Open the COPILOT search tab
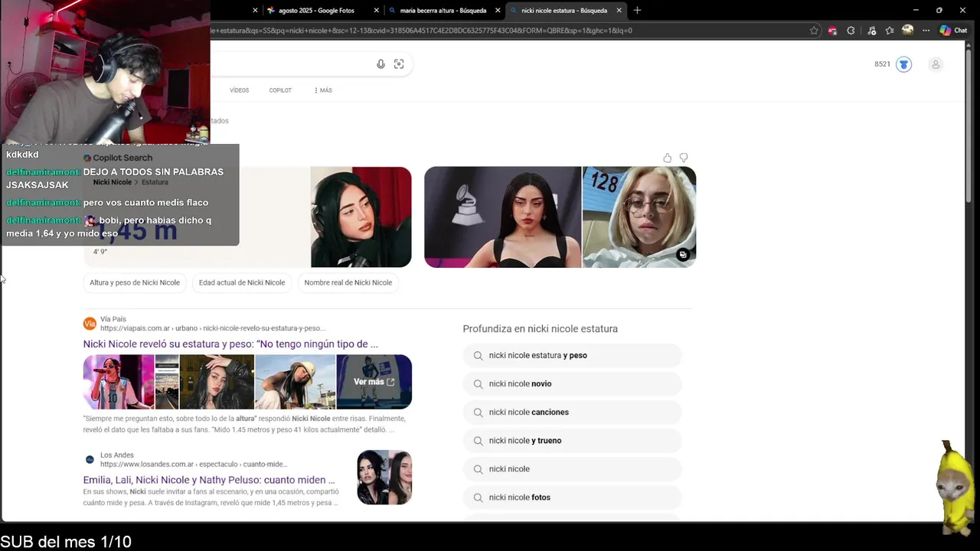The image size is (980, 551). coord(280,90)
